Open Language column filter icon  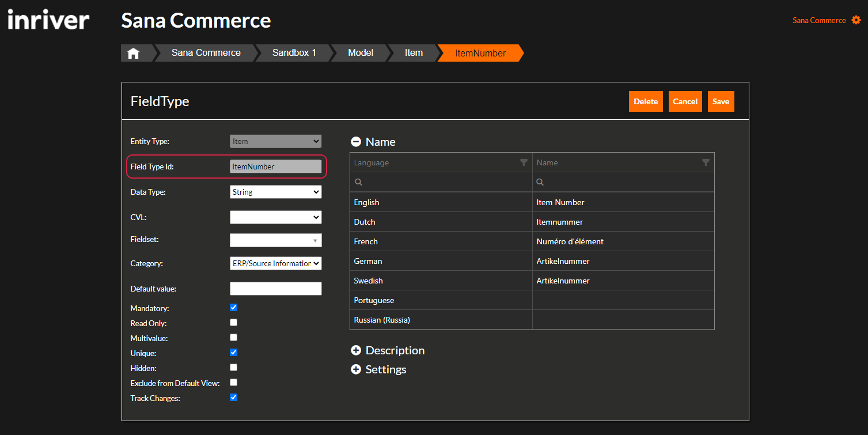click(524, 162)
